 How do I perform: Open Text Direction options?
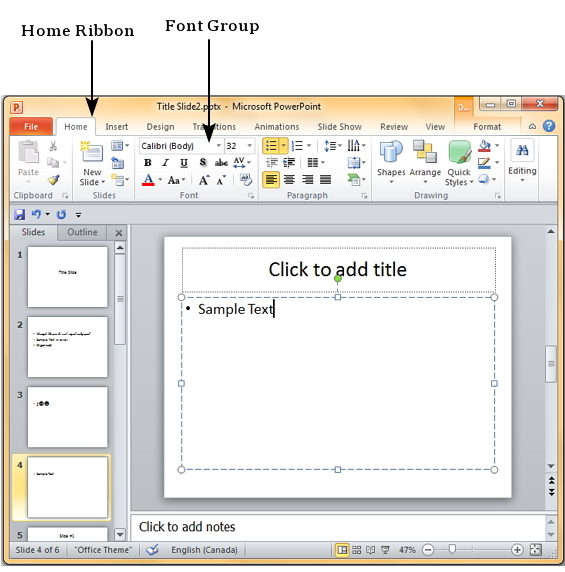356,146
